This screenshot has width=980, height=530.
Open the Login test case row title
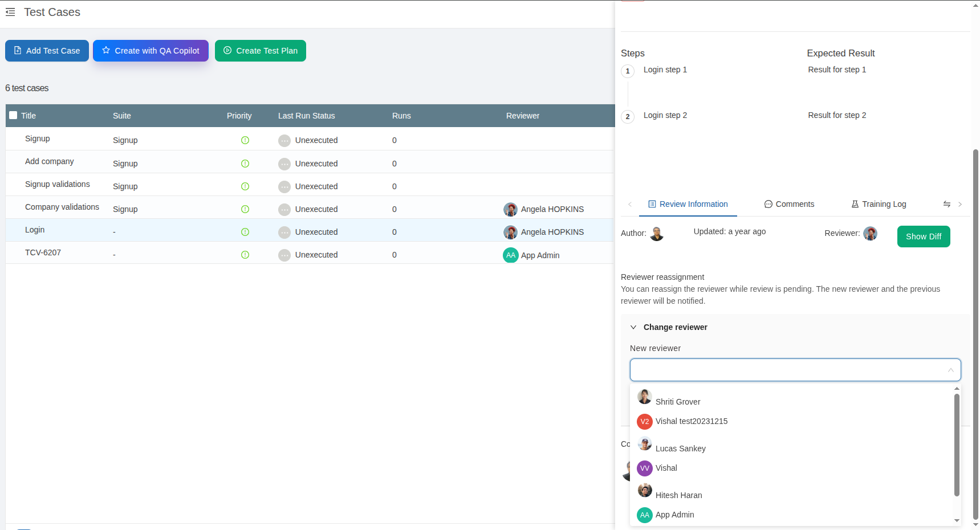35,230
